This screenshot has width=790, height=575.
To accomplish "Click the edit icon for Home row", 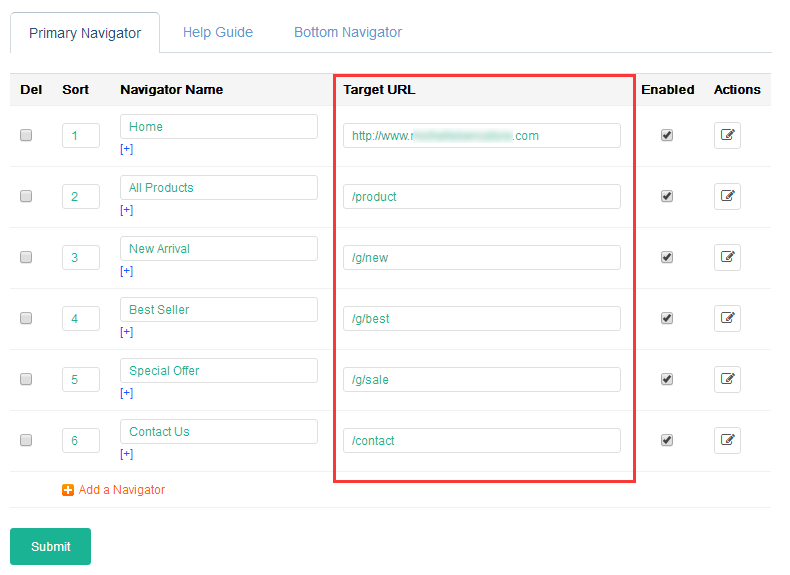I will pos(727,135).
